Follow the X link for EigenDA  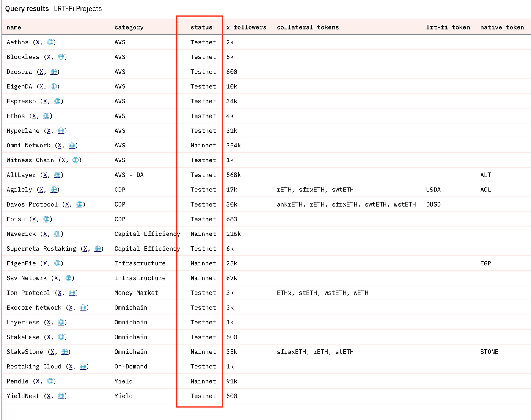41,86
